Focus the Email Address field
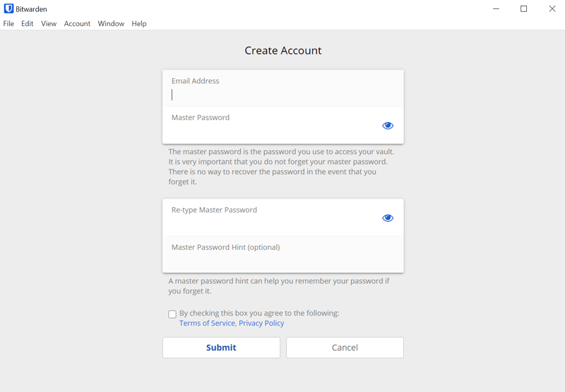This screenshot has width=565, height=392. [x=283, y=88]
